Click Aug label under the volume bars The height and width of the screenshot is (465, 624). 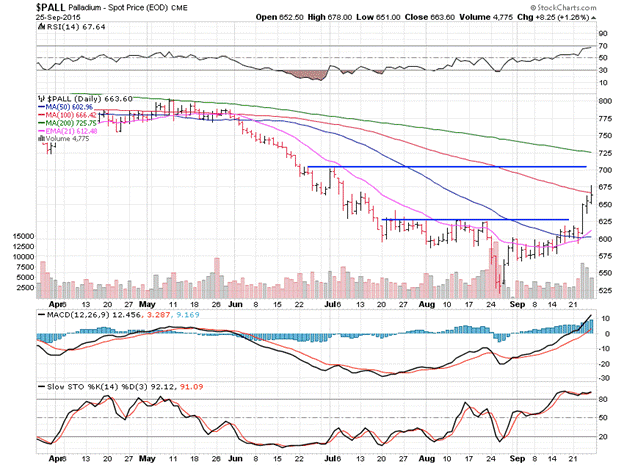(x=427, y=305)
